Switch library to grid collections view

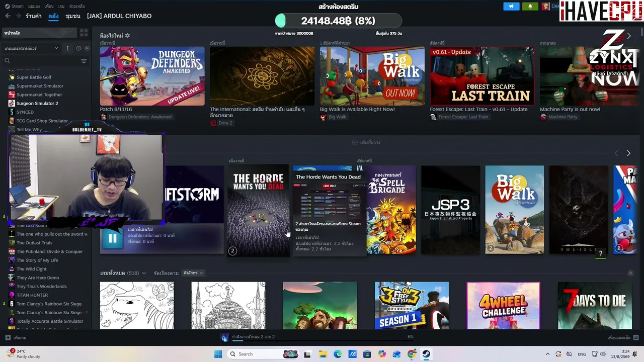click(x=84, y=33)
